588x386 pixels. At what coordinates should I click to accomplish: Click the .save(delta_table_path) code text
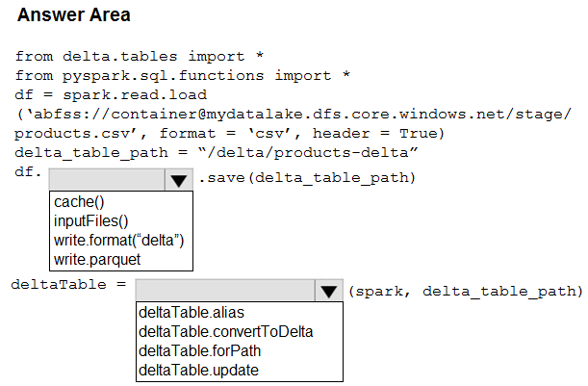pyautogui.click(x=307, y=178)
